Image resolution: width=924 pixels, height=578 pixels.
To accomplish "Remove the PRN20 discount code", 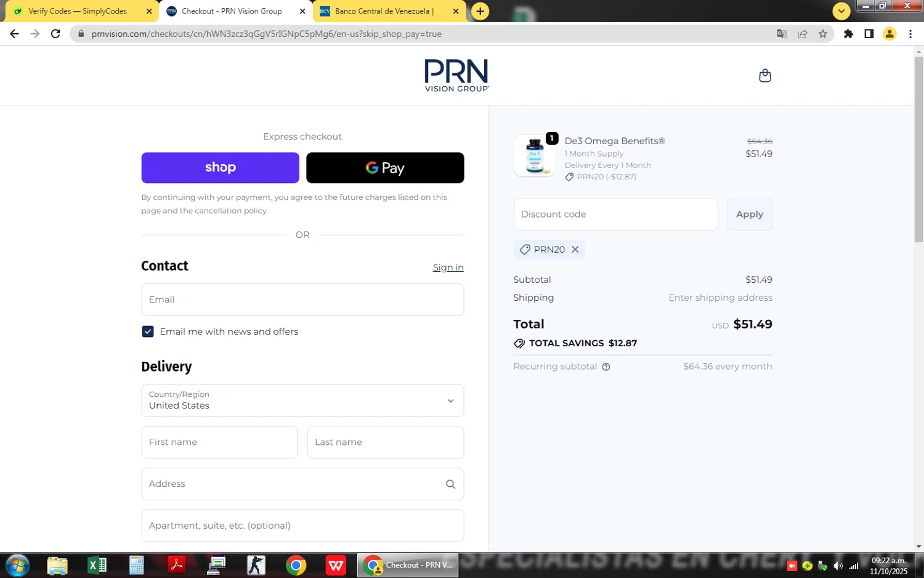I will (575, 250).
